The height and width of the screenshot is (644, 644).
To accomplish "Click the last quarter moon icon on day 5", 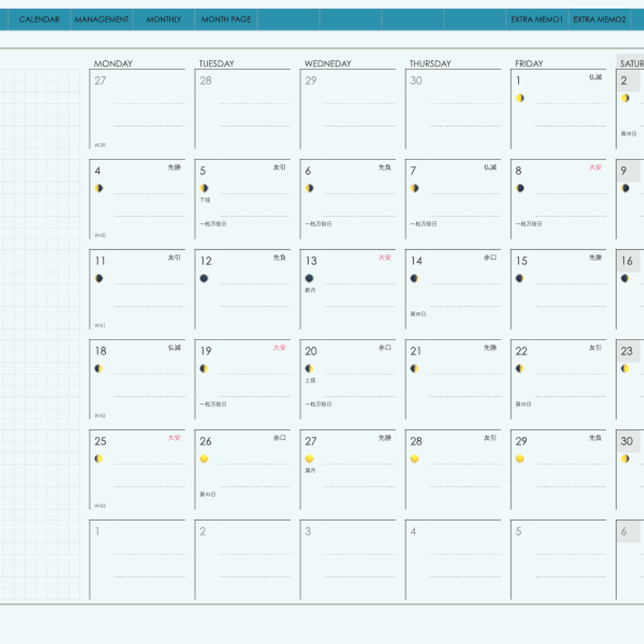I will click(x=204, y=188).
